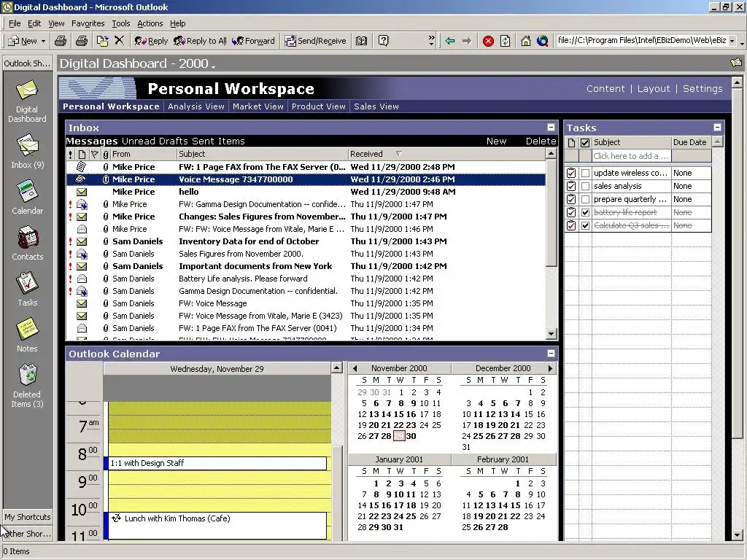Open the Notes shortcut icon
Image resolution: width=747 pixels, height=560 pixels.
click(27, 329)
